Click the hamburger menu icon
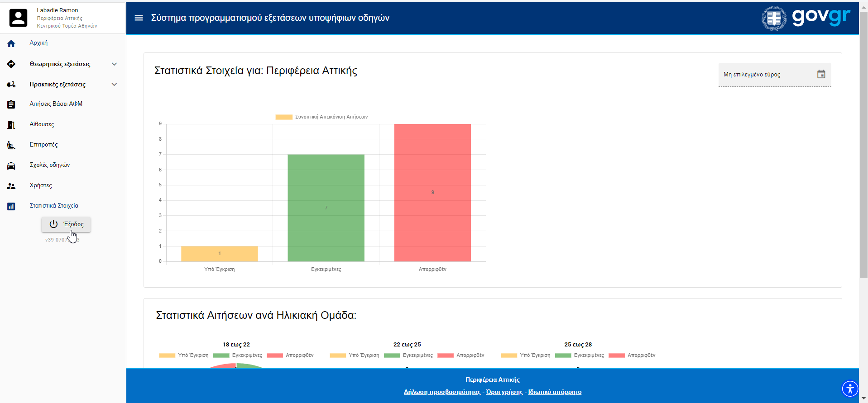 [x=139, y=18]
